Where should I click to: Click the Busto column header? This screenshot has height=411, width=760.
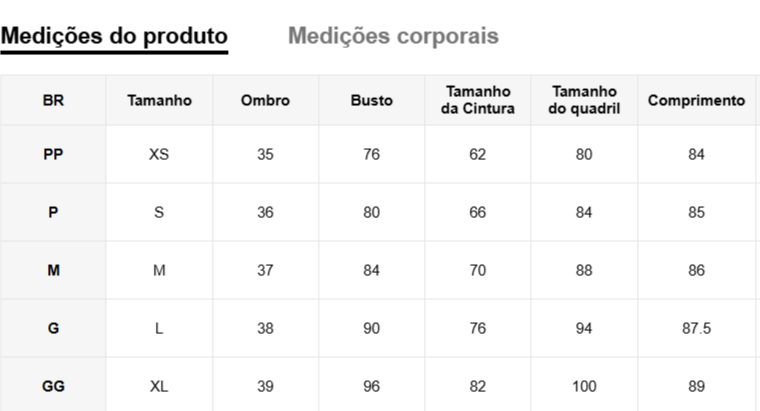pos(371,100)
